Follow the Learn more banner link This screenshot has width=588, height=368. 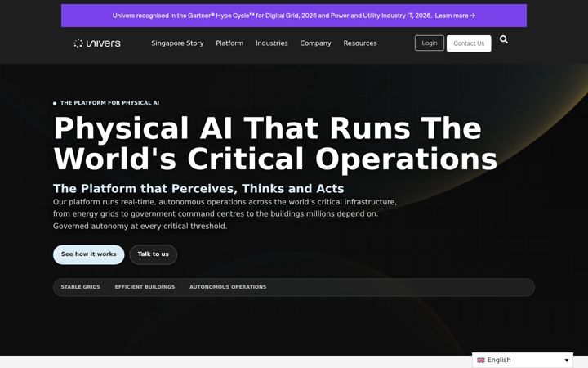pyautogui.click(x=455, y=16)
